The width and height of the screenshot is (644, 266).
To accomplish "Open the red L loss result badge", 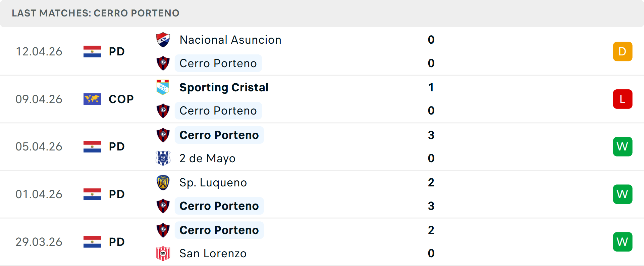I will [x=623, y=99].
